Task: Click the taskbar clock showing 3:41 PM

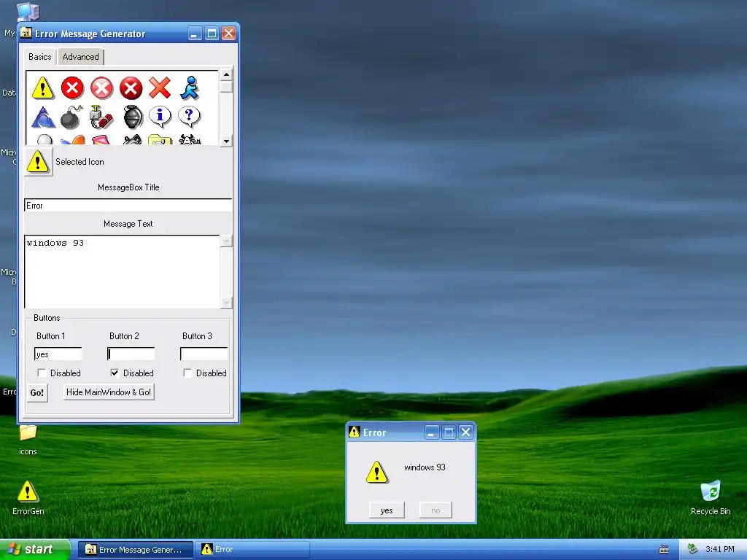Action: tap(720, 550)
